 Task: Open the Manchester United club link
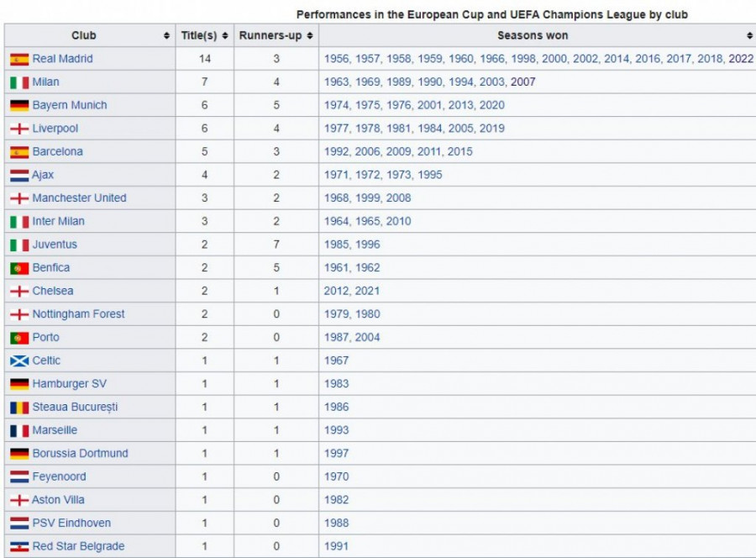79,198
